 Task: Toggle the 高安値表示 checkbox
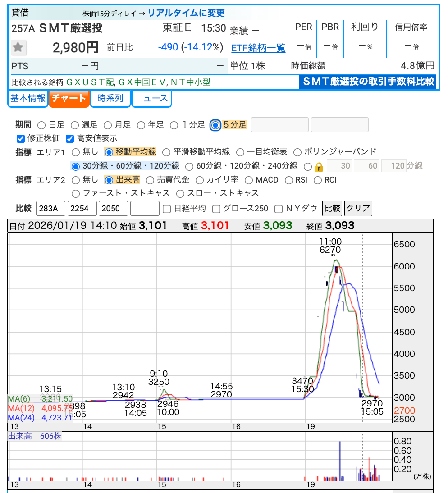70,138
